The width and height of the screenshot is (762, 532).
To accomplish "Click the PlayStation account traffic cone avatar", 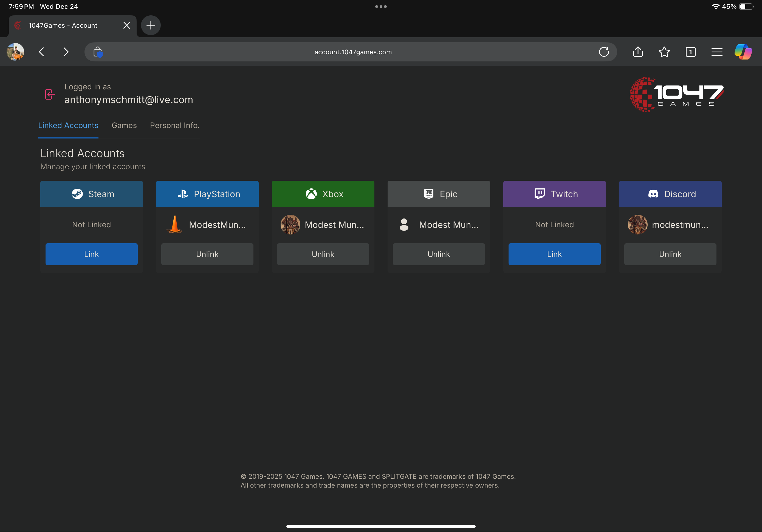I will 174,225.
